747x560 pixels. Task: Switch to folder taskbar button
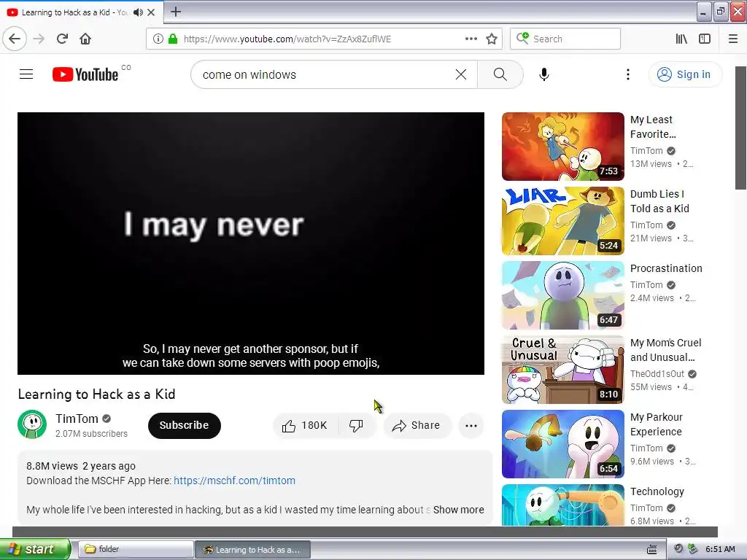pyautogui.click(x=135, y=549)
